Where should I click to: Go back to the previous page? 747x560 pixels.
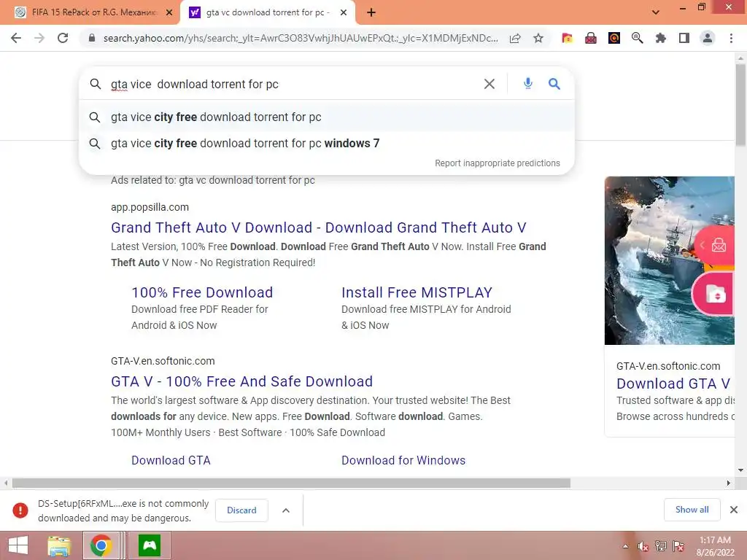point(16,38)
